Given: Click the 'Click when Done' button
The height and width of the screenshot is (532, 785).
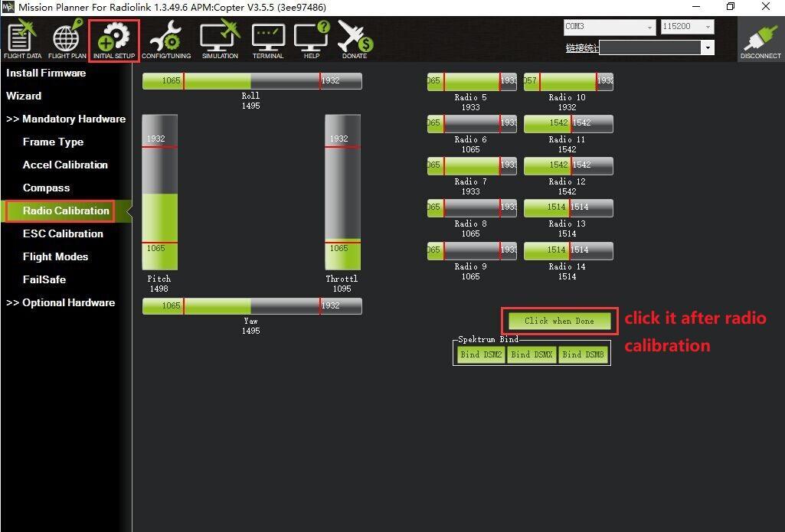Looking at the screenshot, I should [x=559, y=321].
